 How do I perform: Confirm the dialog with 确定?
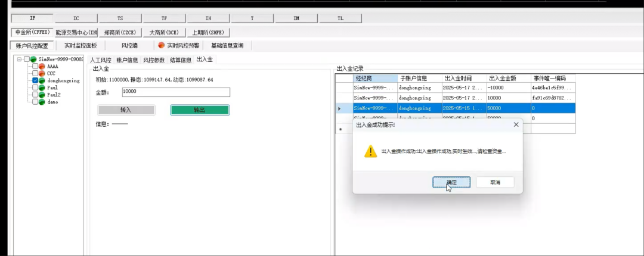pos(451,182)
